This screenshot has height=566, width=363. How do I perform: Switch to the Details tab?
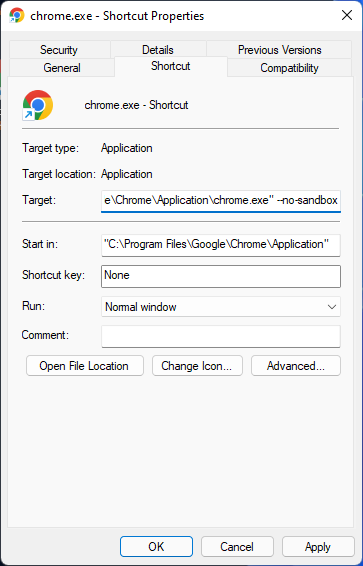158,50
